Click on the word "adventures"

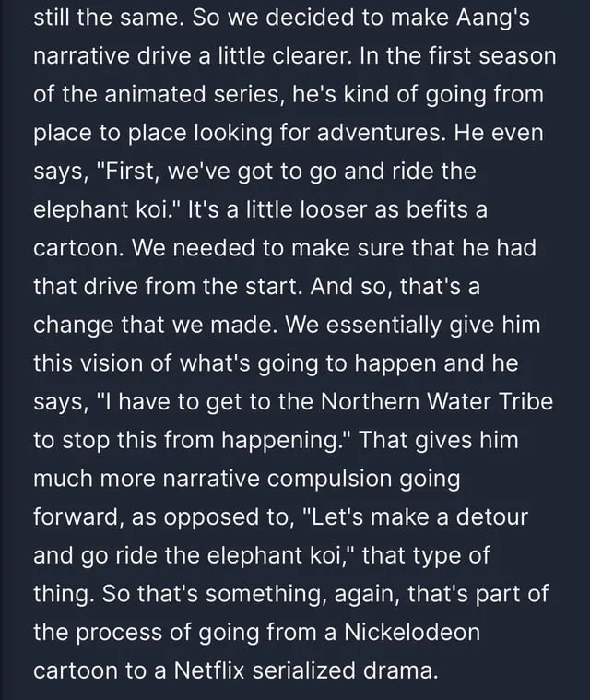coord(378,133)
